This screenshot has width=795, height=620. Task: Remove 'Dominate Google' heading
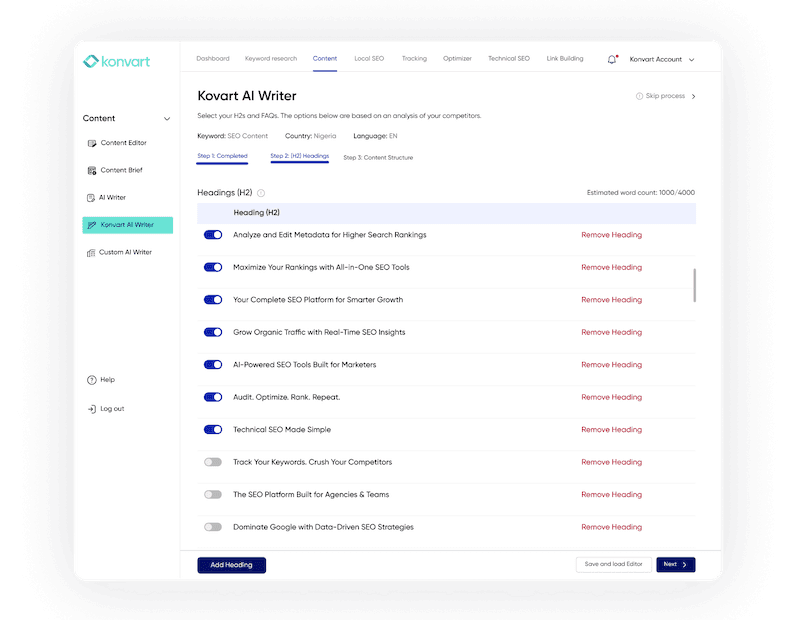(611, 527)
